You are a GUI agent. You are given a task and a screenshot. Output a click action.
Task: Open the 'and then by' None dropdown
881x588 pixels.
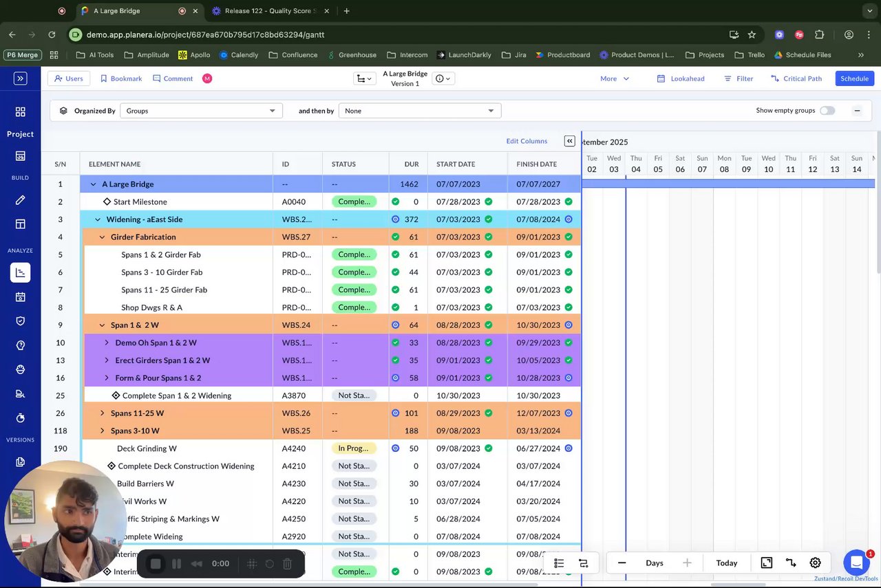419,111
